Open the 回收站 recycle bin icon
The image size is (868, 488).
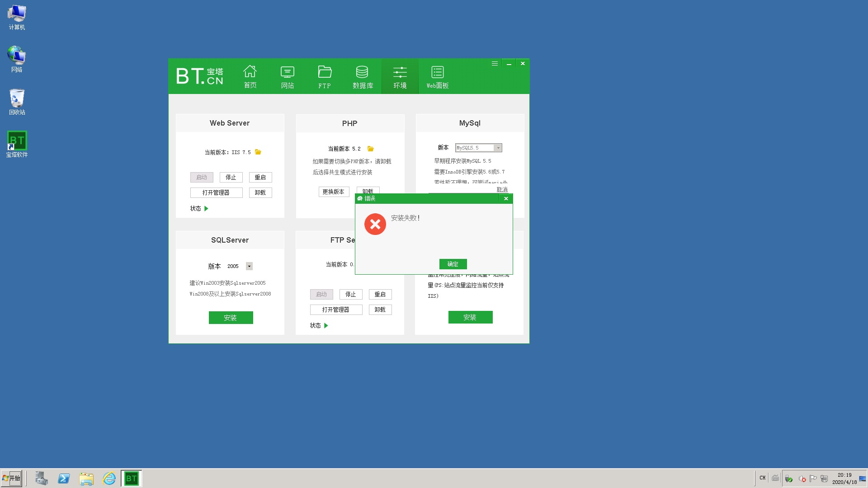17,102
